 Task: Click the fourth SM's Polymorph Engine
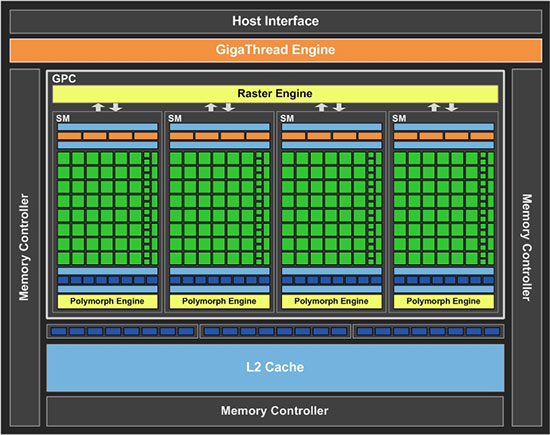tap(444, 301)
